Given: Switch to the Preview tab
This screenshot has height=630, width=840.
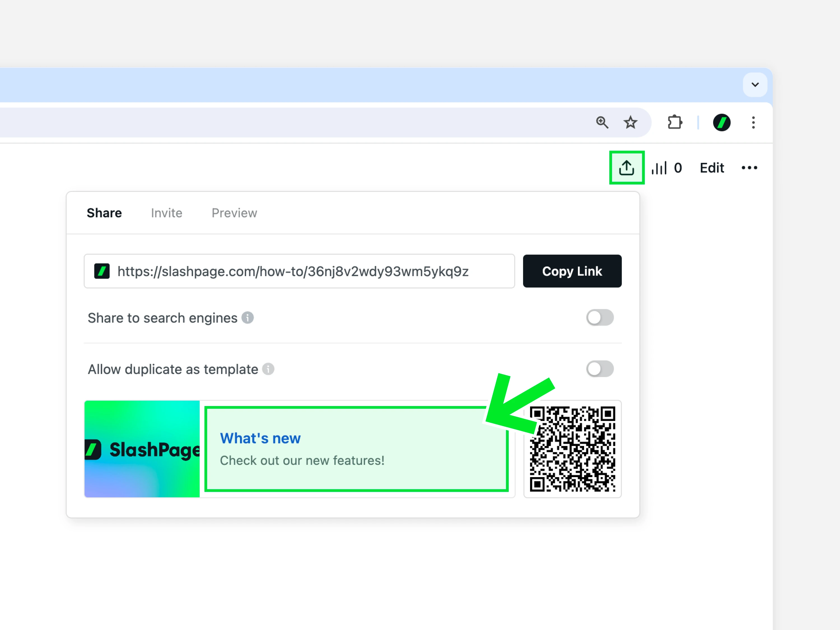Looking at the screenshot, I should point(234,213).
